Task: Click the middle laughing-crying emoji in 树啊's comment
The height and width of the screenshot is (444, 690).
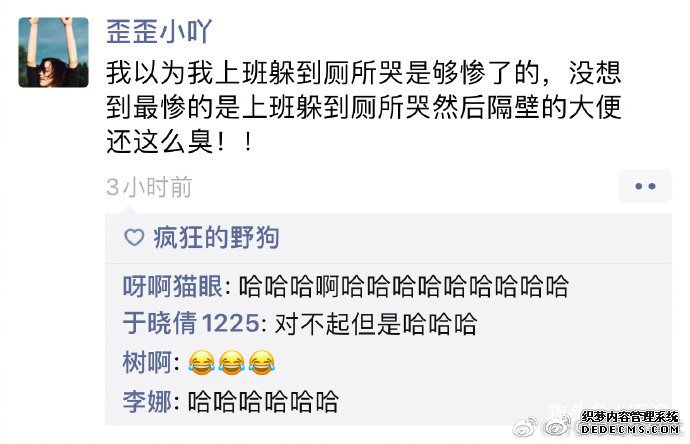Action: [231, 363]
